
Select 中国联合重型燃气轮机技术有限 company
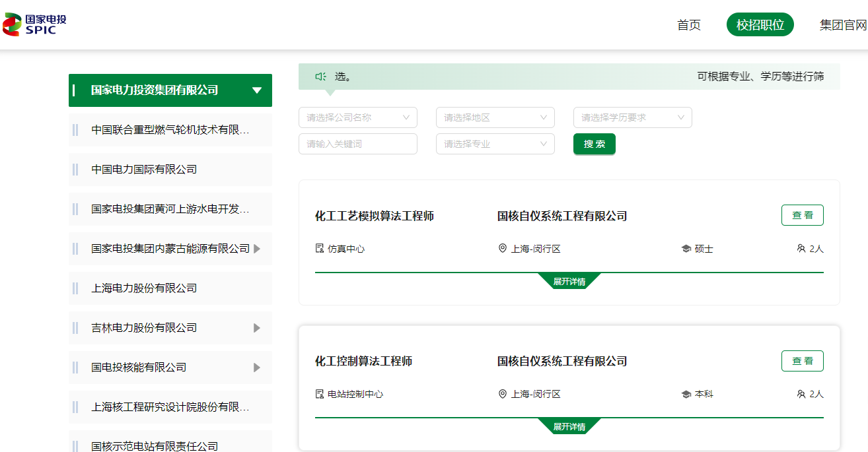coord(170,130)
